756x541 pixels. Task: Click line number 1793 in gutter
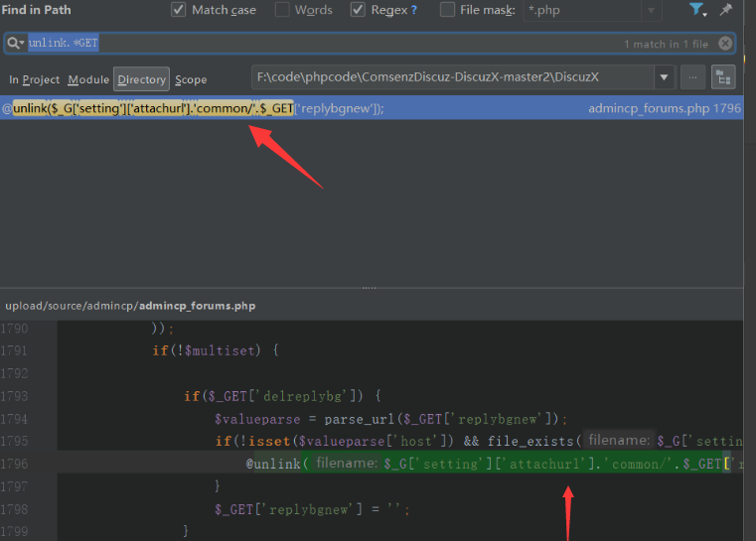pyautogui.click(x=14, y=396)
